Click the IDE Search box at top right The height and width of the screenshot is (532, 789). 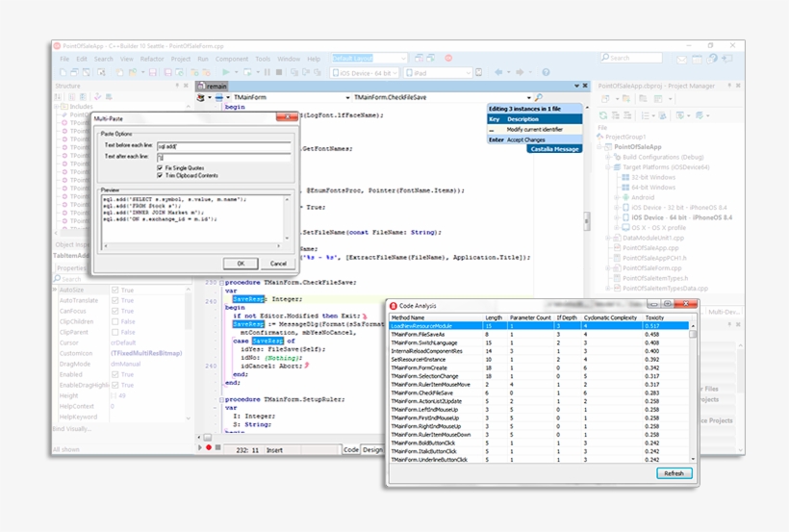pyautogui.click(x=631, y=58)
